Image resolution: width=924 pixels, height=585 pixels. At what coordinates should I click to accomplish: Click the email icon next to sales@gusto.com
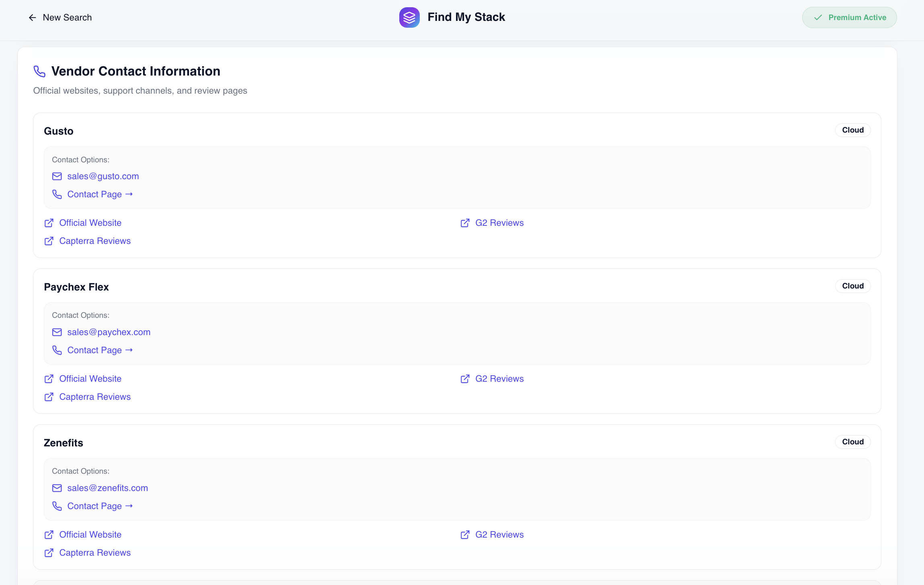(57, 176)
